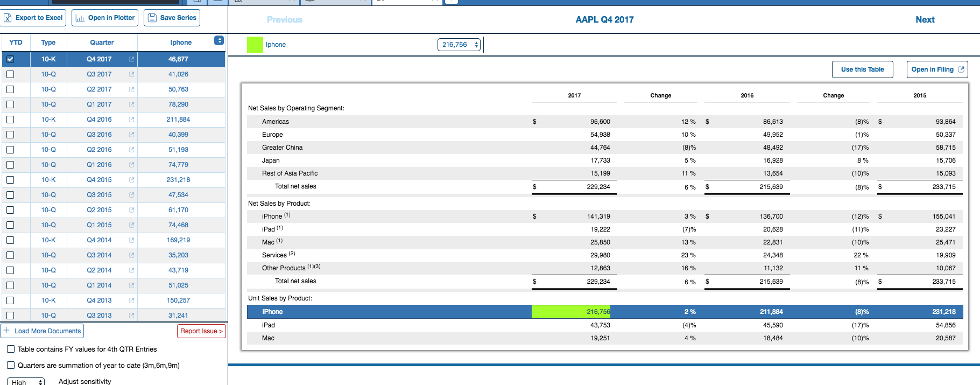
Task: Click the Q4 2016 Iphone value 211,884
Action: point(178,120)
